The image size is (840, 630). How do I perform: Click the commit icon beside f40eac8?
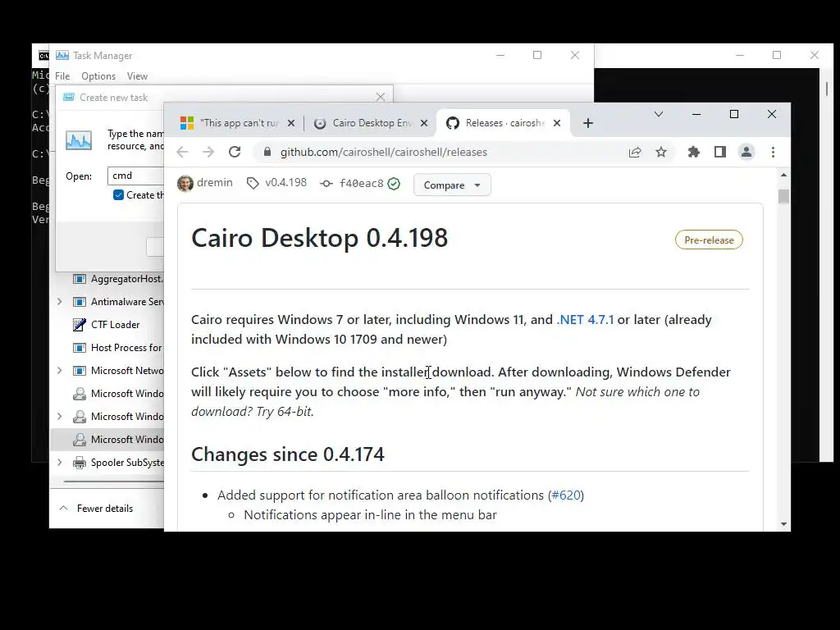click(326, 183)
